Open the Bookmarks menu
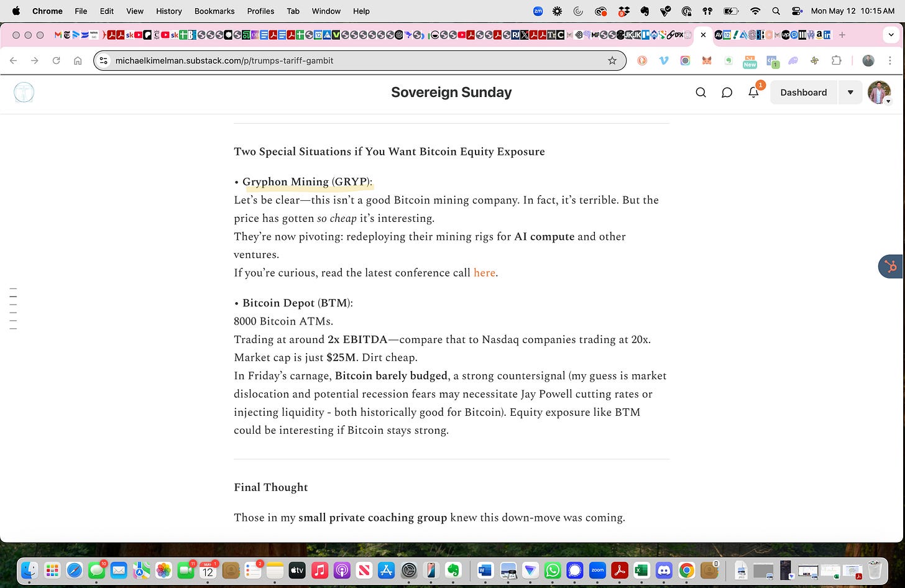The height and width of the screenshot is (588, 905). tap(214, 11)
